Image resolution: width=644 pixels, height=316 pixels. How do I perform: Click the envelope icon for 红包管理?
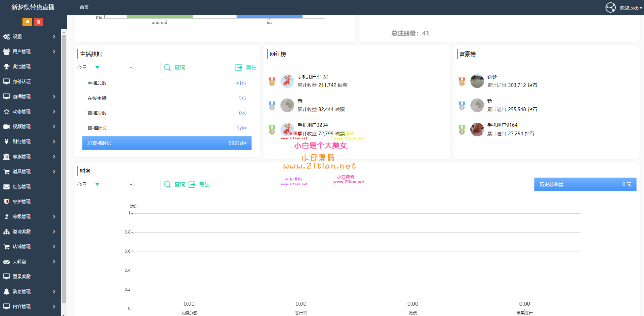(x=6, y=186)
